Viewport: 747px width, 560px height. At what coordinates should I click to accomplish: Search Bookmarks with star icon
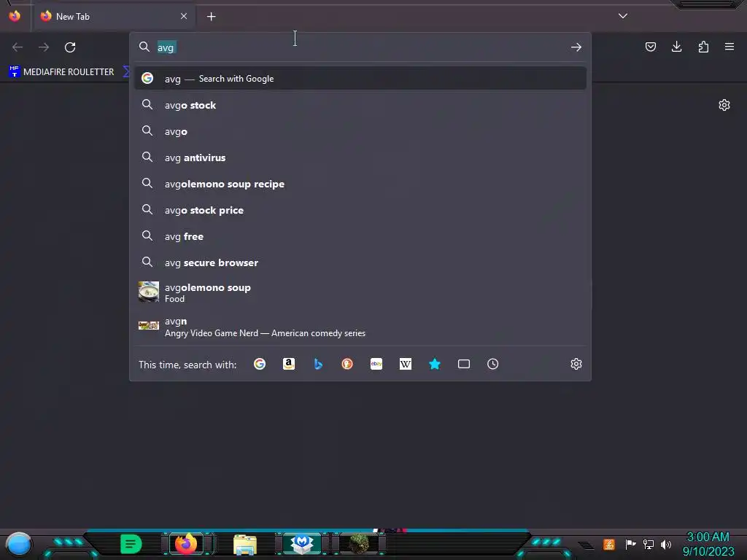pyautogui.click(x=435, y=365)
